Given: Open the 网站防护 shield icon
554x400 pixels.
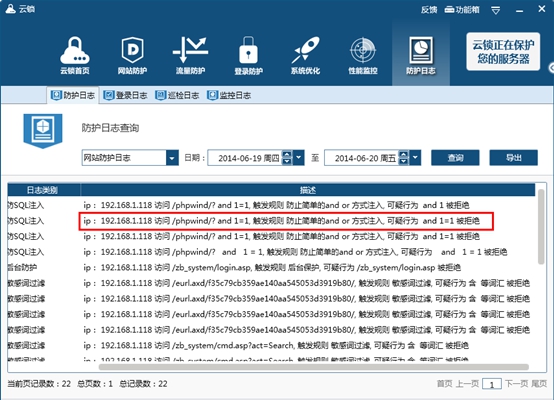Looking at the screenshot, I should 132,55.
